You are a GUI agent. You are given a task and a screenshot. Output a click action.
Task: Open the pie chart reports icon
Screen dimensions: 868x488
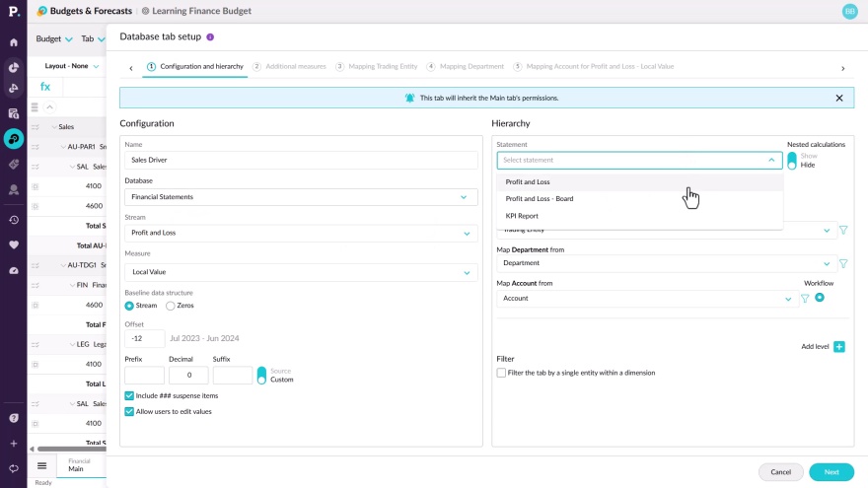(x=13, y=67)
